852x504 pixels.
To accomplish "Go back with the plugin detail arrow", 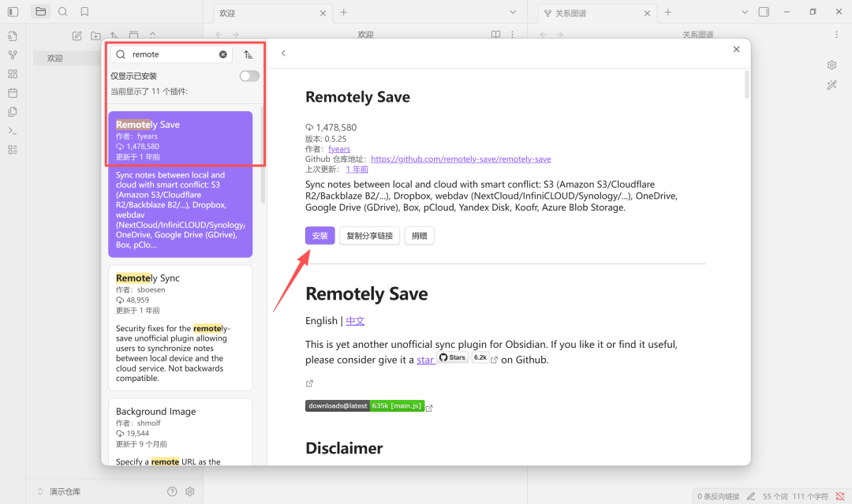I will pos(283,53).
